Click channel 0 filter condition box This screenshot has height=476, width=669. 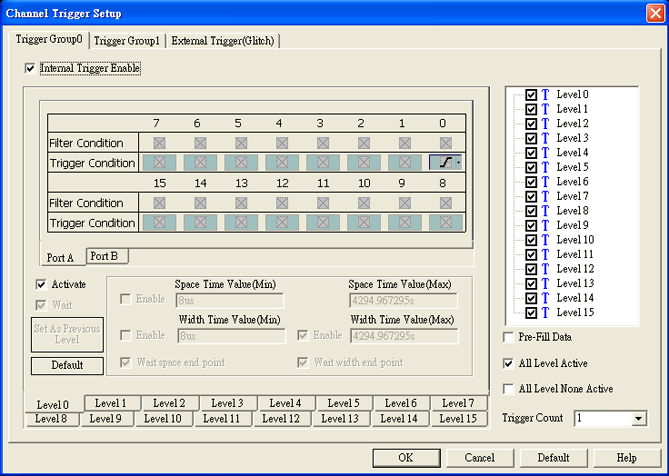point(445,143)
